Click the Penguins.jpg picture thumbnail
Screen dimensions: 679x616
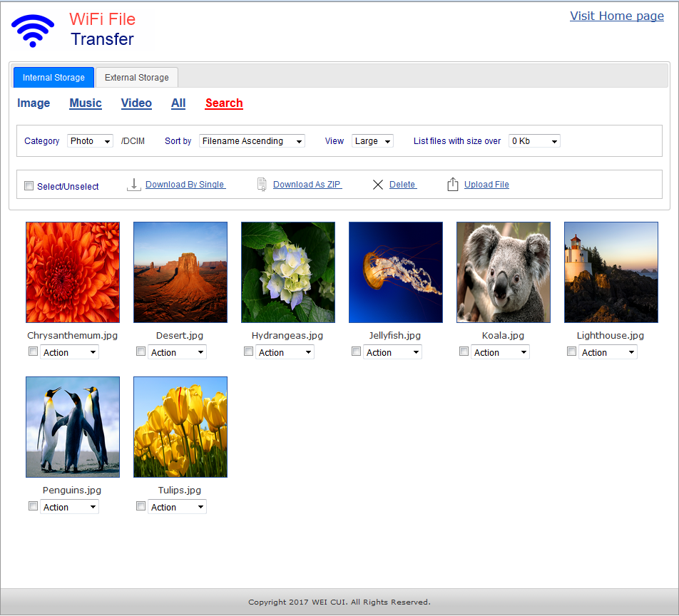(73, 427)
